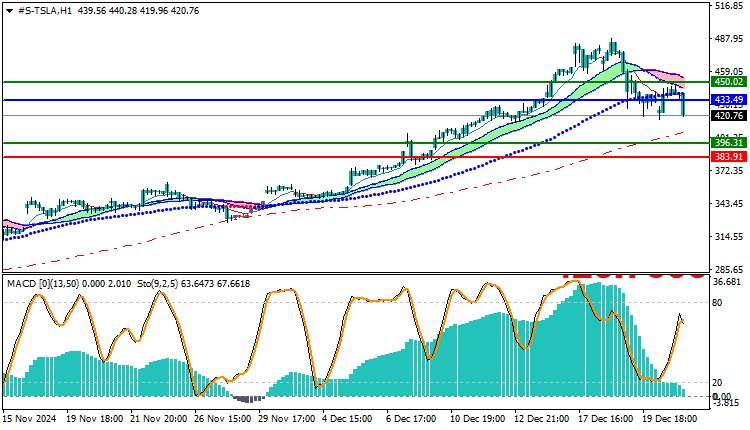750x430 pixels.
Task: Click the 487.95 price on axis
Action: (729, 39)
